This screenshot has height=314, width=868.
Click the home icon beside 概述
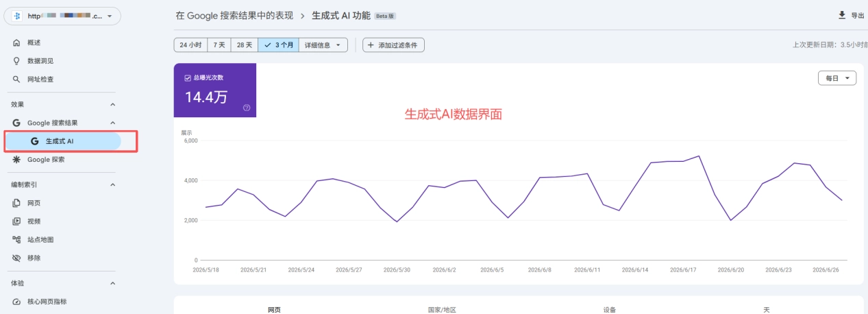tap(16, 43)
